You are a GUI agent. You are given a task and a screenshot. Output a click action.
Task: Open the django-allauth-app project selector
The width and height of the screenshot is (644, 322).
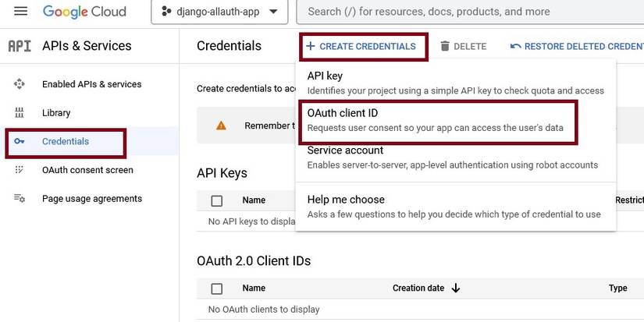[219, 12]
